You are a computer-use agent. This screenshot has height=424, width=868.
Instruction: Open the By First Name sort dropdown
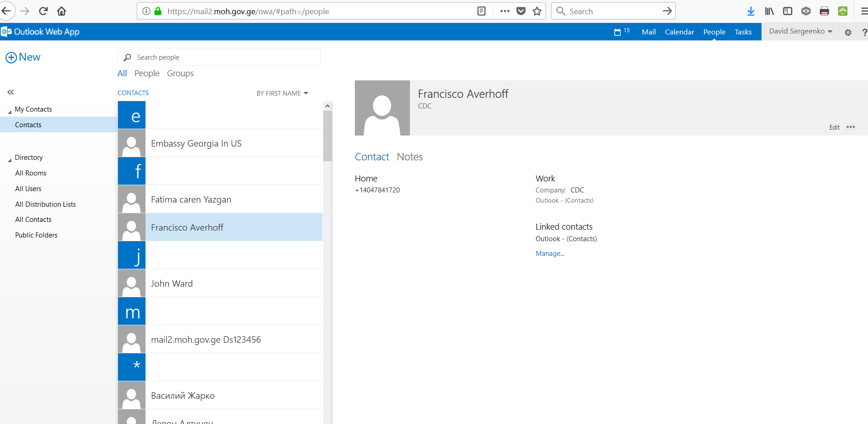tap(282, 93)
